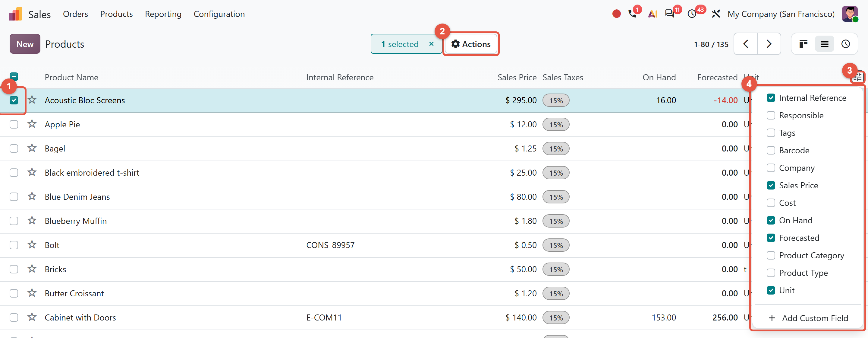Favorite the Apple Pie product star
This screenshot has height=338, width=868.
click(32, 124)
